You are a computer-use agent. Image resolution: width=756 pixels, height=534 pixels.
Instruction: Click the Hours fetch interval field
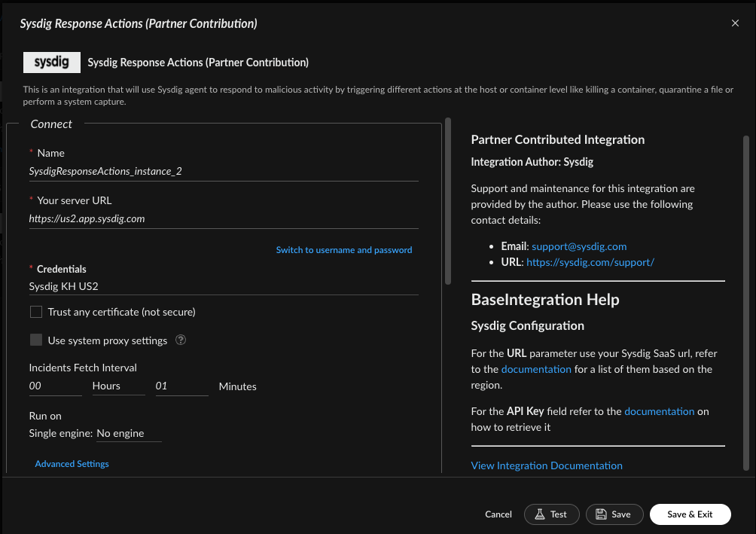(55, 386)
